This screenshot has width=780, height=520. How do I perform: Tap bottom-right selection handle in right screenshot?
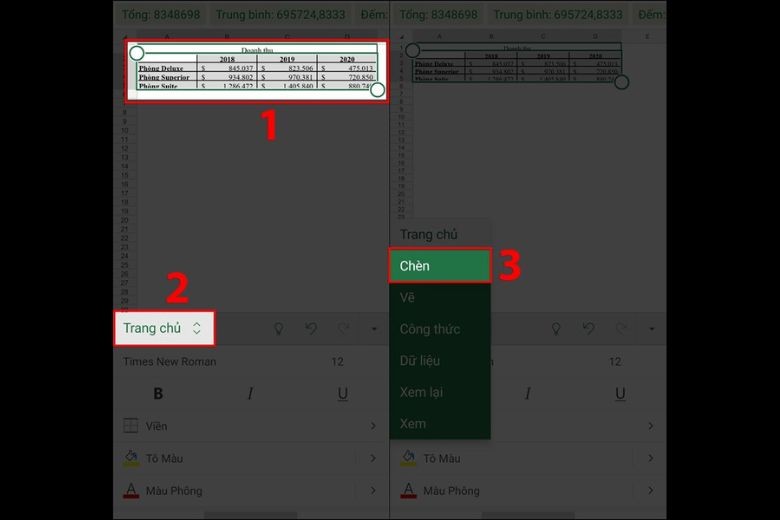click(621, 82)
